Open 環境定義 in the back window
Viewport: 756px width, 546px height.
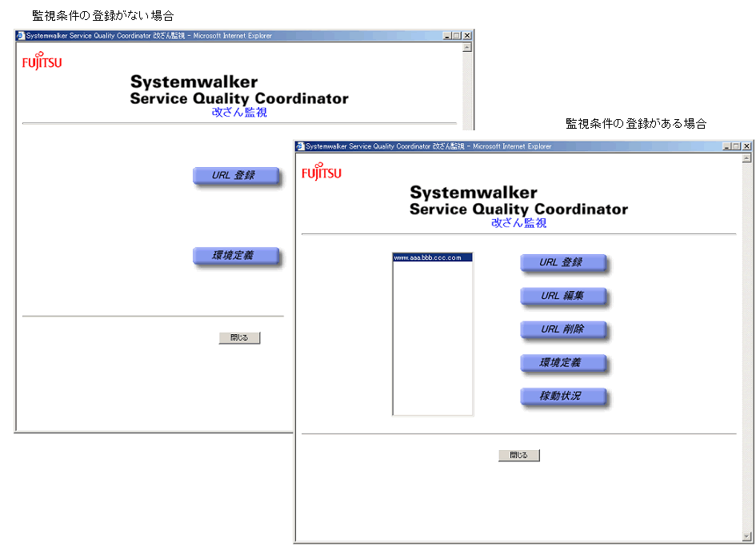236,255
